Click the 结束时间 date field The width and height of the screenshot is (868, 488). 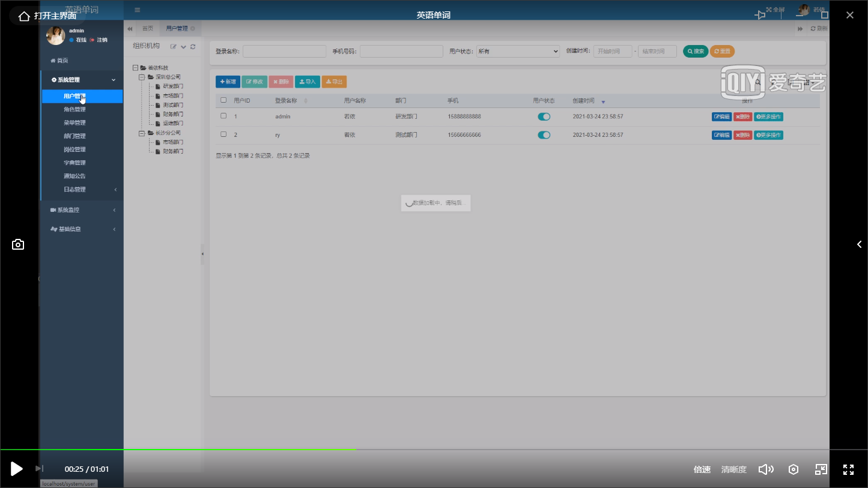click(657, 52)
